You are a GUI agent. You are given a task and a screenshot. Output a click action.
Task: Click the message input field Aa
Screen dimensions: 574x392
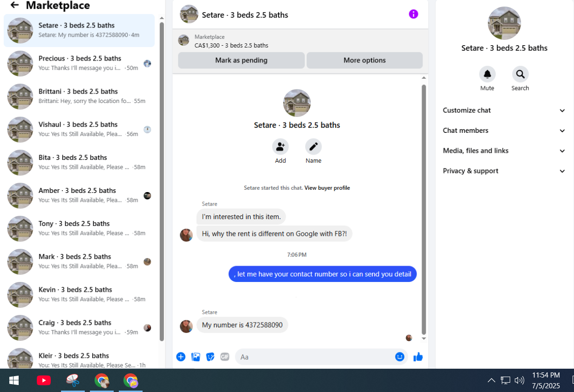coord(314,357)
